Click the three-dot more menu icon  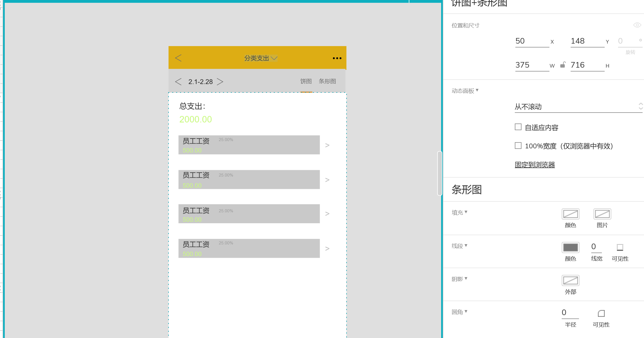tap(337, 58)
